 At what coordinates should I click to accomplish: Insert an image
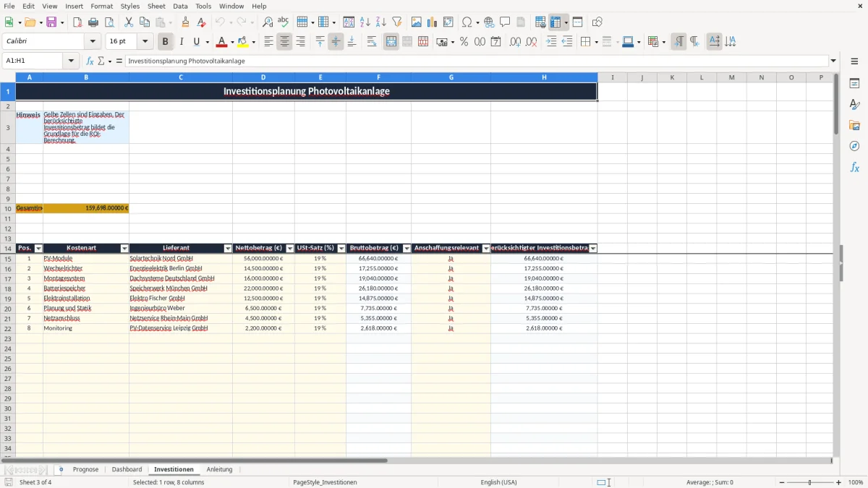coord(416,22)
